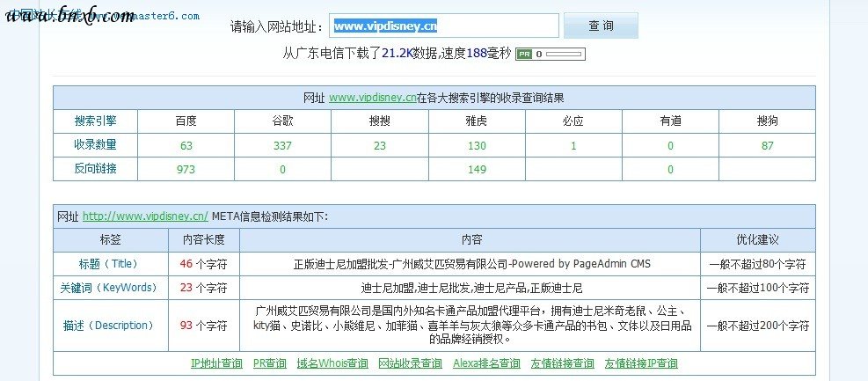
Task: Click Baidu indexed count 63
Action: tap(186, 145)
